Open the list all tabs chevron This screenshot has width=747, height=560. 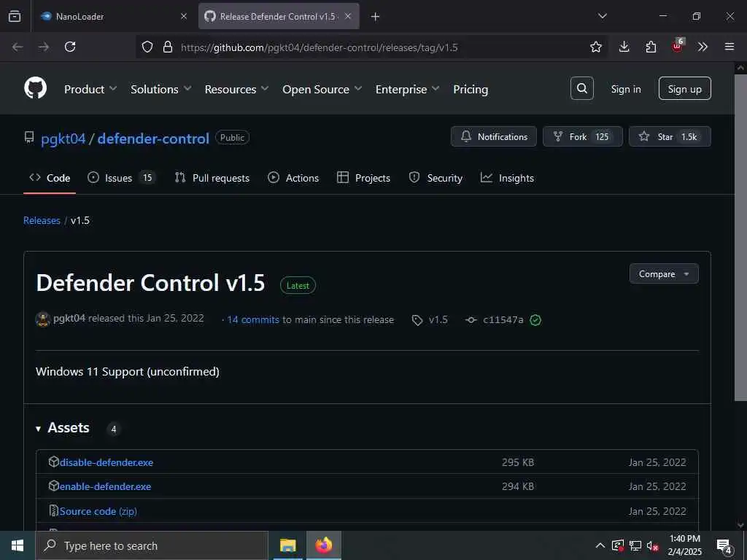tap(602, 16)
